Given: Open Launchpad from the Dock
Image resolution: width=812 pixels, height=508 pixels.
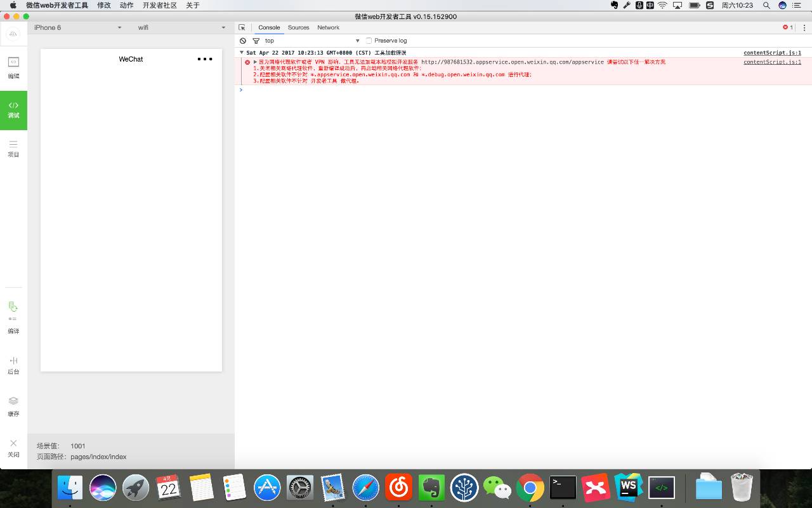Looking at the screenshot, I should point(136,488).
